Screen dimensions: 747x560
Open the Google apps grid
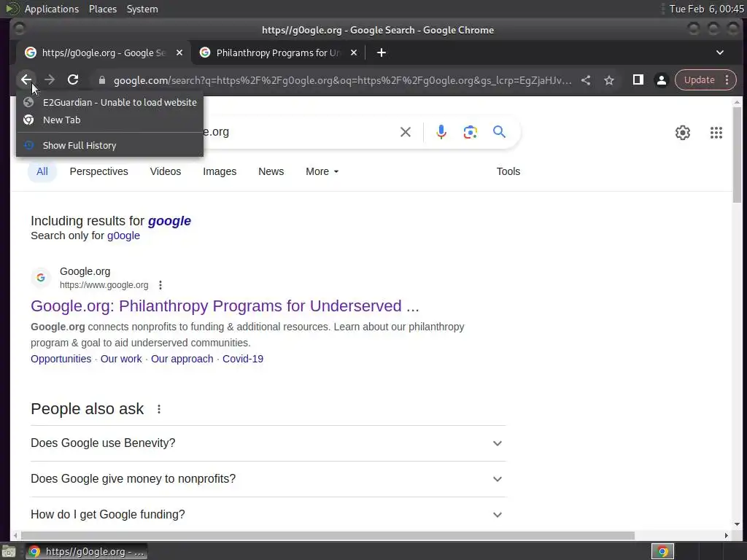click(x=716, y=133)
